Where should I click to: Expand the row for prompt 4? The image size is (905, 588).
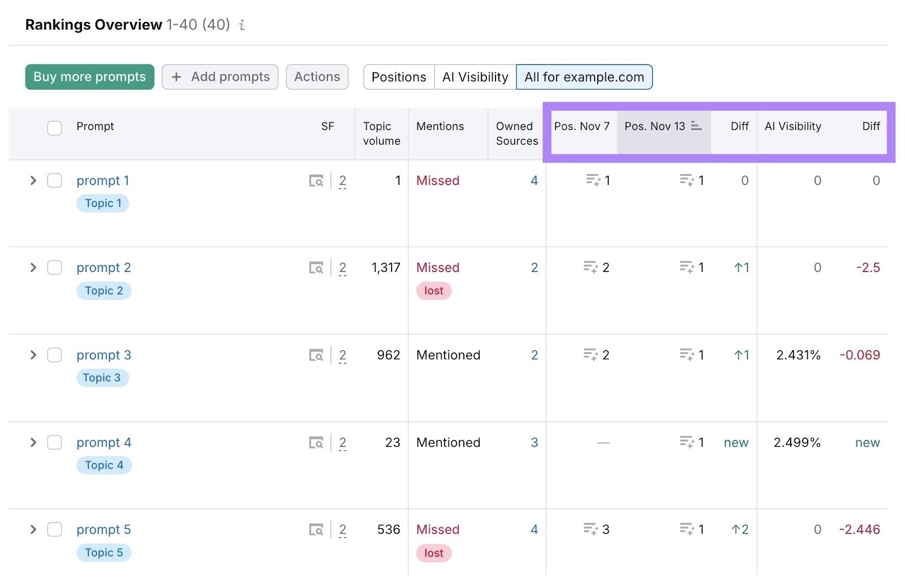(x=33, y=443)
